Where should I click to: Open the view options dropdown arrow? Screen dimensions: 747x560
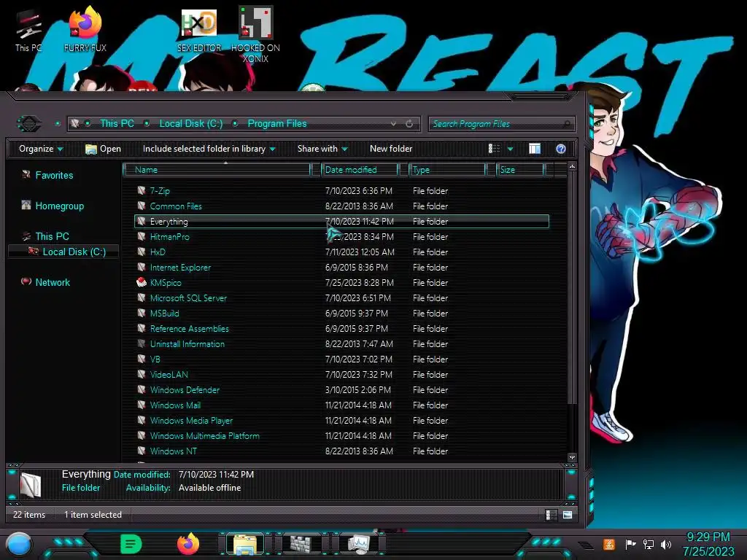coord(510,149)
